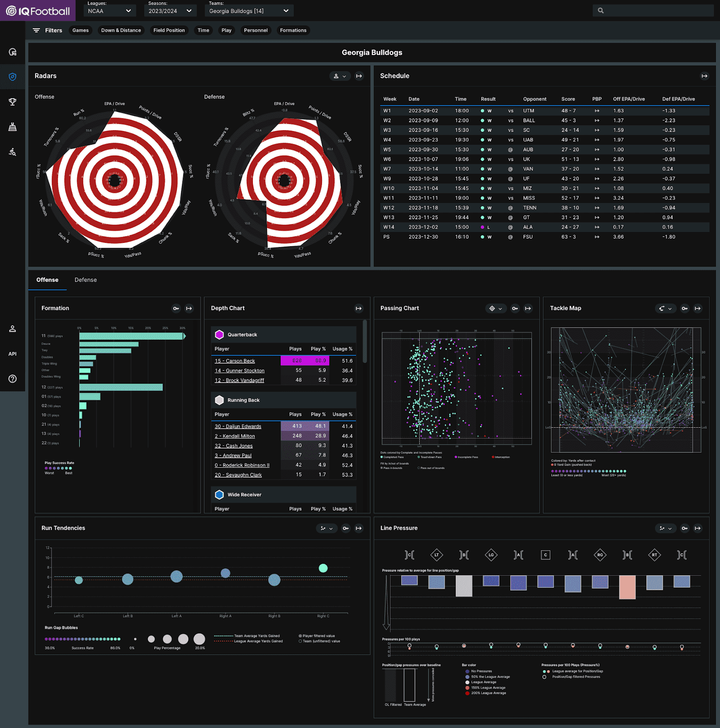Switch to the Defense tab
The height and width of the screenshot is (728, 720).
click(86, 280)
